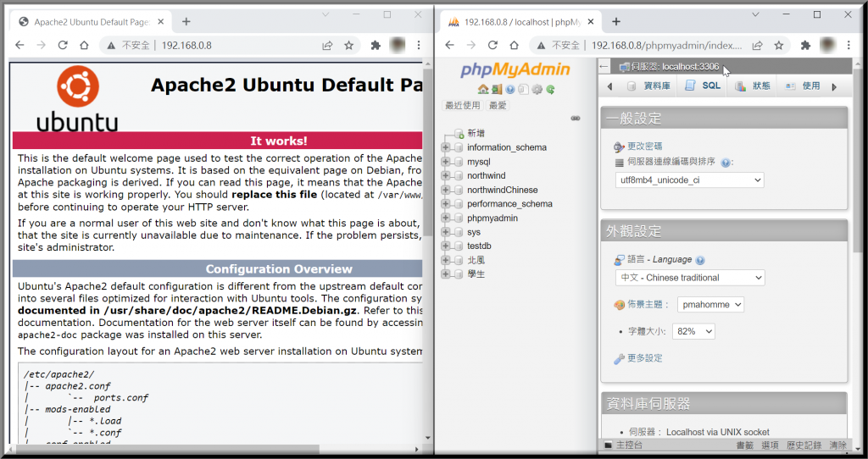
Task: Click the MySQL documentation page icon
Action: (523, 89)
